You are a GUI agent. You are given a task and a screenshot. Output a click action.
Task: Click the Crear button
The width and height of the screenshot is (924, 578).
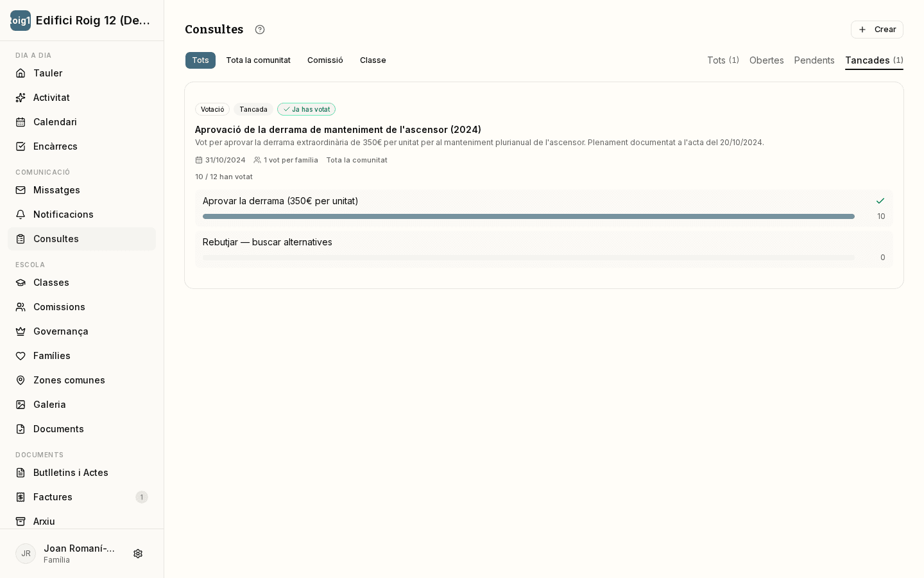(x=877, y=30)
